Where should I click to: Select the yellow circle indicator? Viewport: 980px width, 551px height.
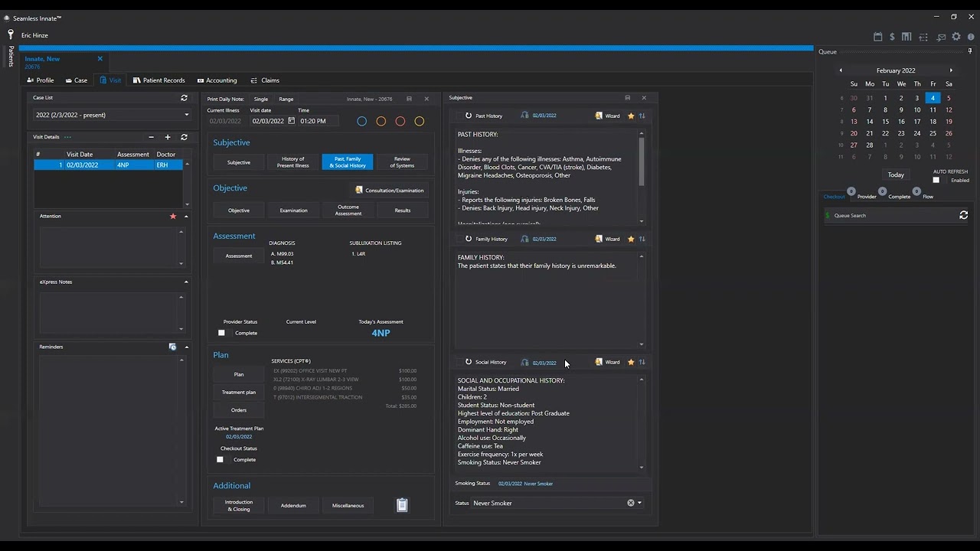[x=420, y=121]
